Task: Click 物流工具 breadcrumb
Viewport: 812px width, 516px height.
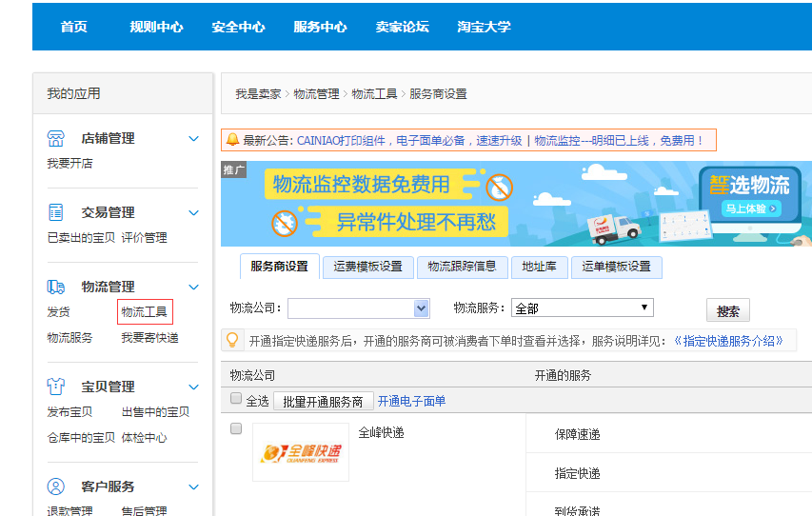Action: 374,93
